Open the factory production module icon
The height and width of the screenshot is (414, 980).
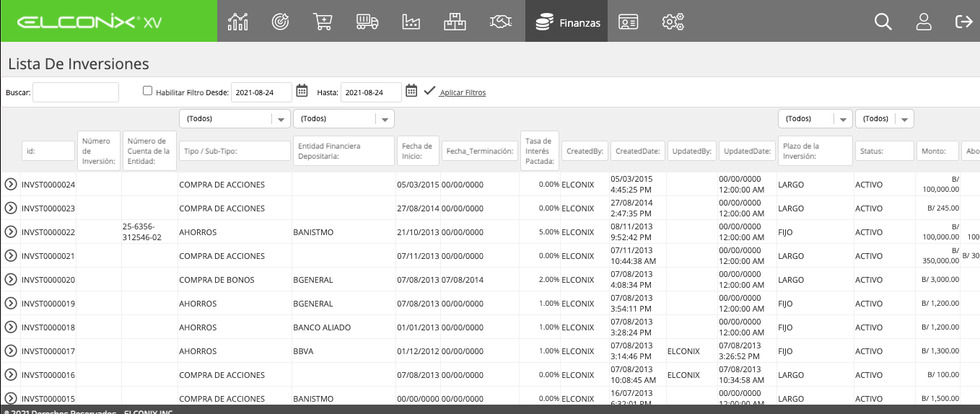(x=411, y=22)
